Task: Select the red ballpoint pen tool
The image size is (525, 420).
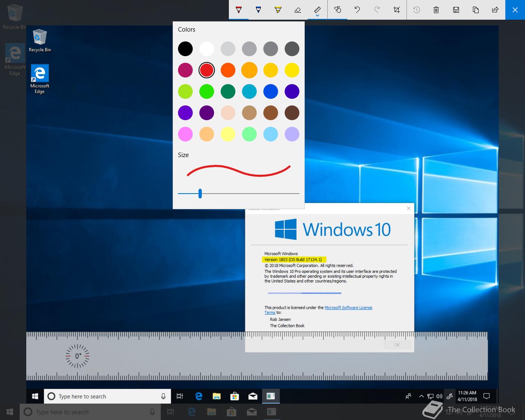Action: (x=239, y=9)
